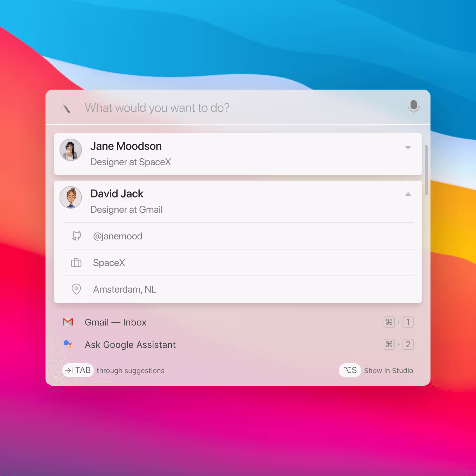Click the Command key badge for Gmail Inbox
The width and height of the screenshot is (476, 476).
coord(389,322)
